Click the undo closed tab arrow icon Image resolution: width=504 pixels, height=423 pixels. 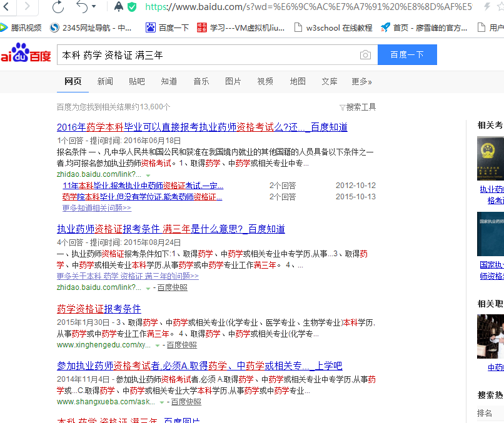click(82, 6)
